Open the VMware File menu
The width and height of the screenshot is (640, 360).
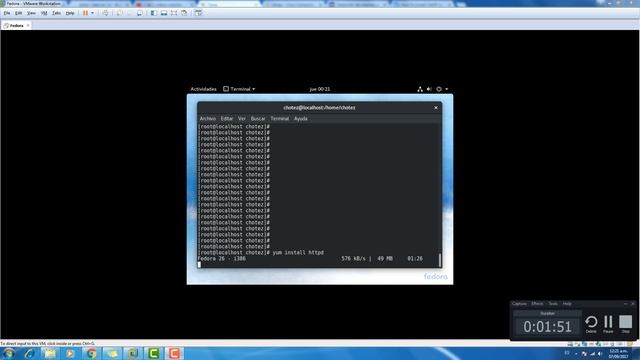click(7, 13)
